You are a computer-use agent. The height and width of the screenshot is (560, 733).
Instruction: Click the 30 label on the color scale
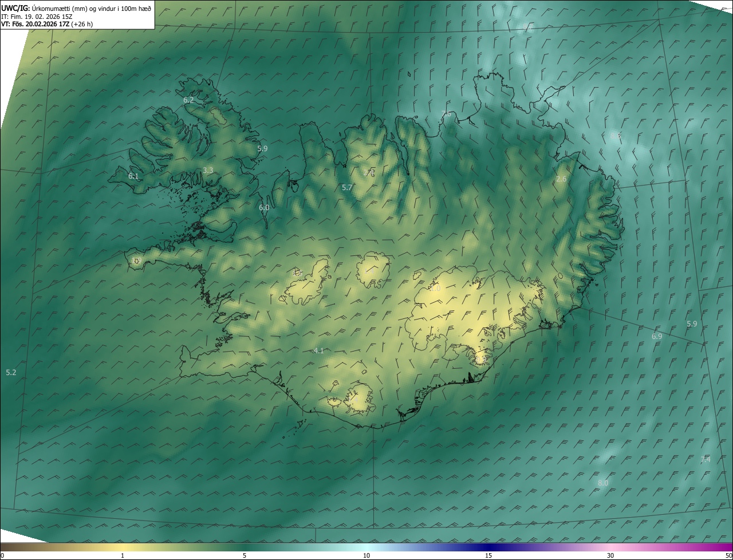(610, 555)
